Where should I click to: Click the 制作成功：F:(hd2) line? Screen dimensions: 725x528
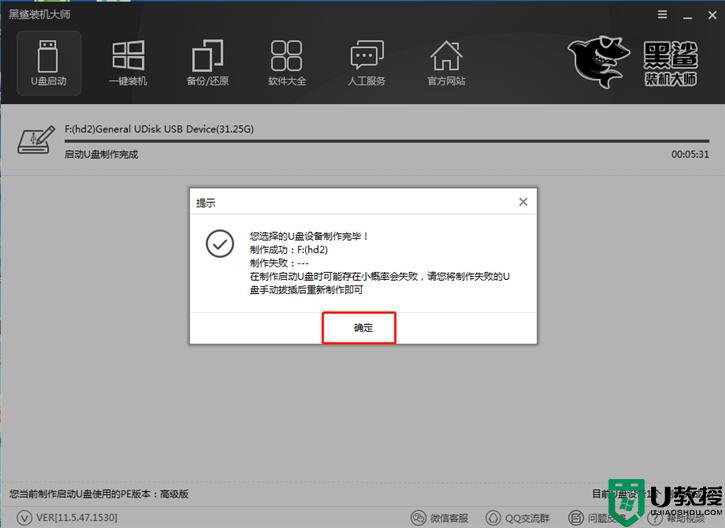289,250
